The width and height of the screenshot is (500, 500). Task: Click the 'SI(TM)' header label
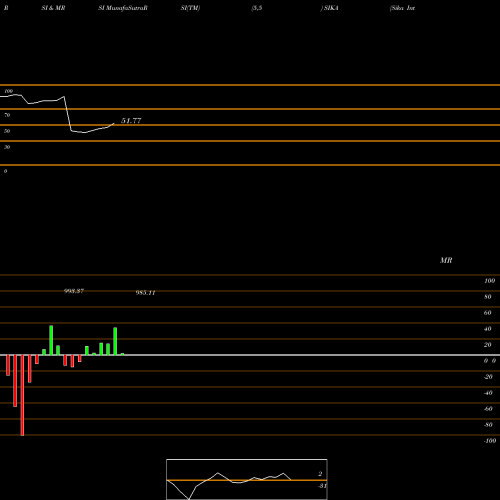(190, 8)
